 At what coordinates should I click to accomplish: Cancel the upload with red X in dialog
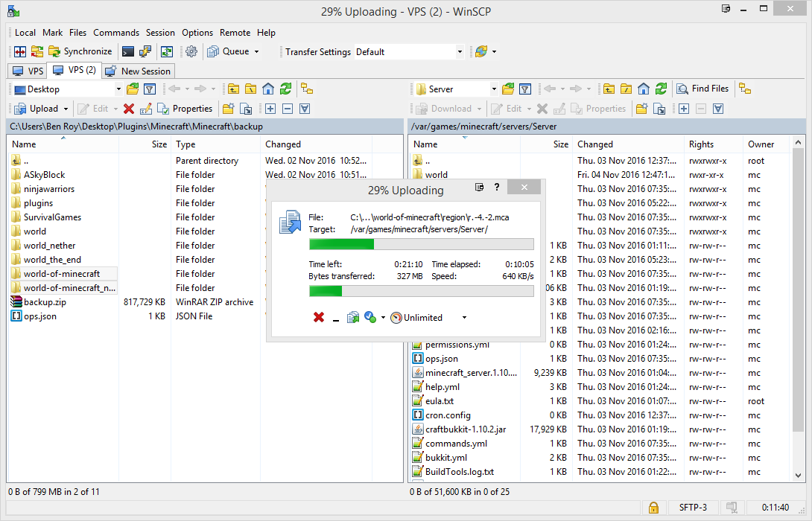point(319,318)
